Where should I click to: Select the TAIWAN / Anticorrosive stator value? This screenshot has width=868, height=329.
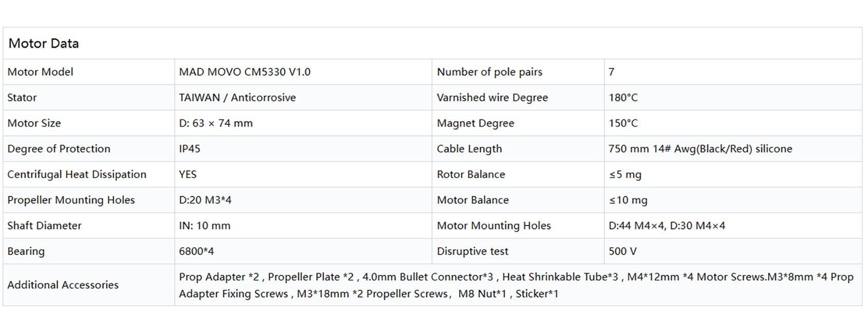tap(237, 98)
